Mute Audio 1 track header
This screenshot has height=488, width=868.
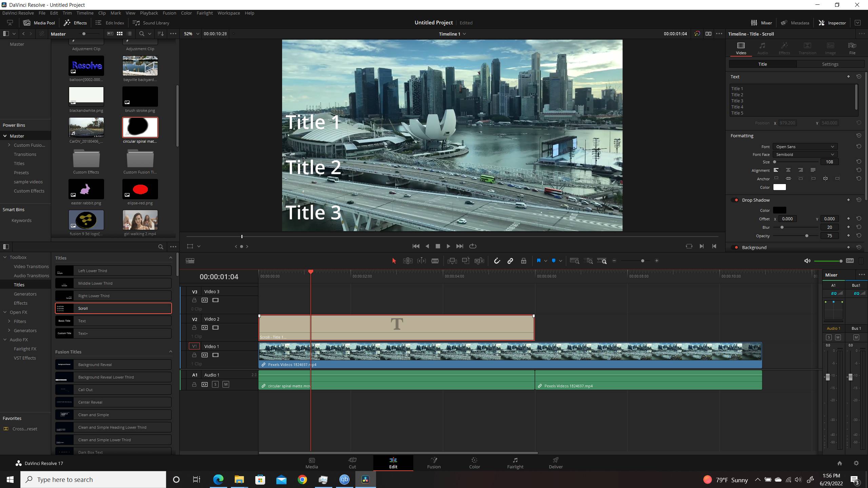(226, 384)
